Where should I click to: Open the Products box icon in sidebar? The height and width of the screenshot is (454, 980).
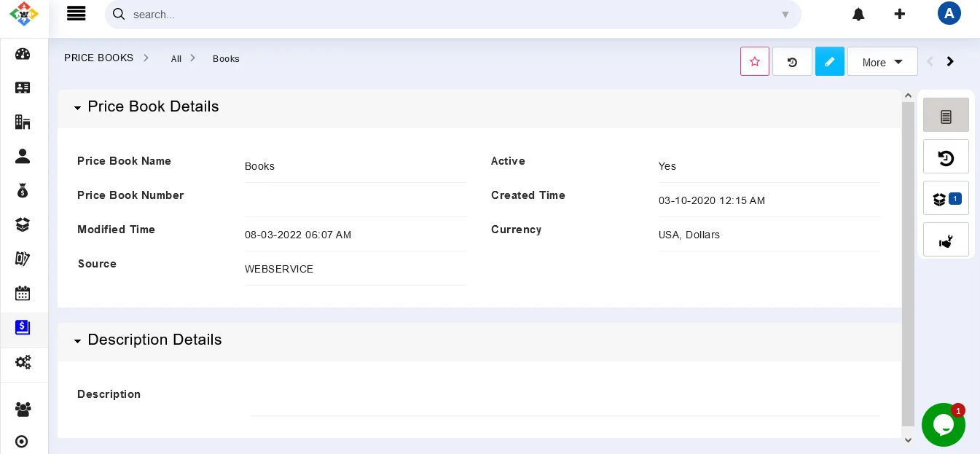23,224
